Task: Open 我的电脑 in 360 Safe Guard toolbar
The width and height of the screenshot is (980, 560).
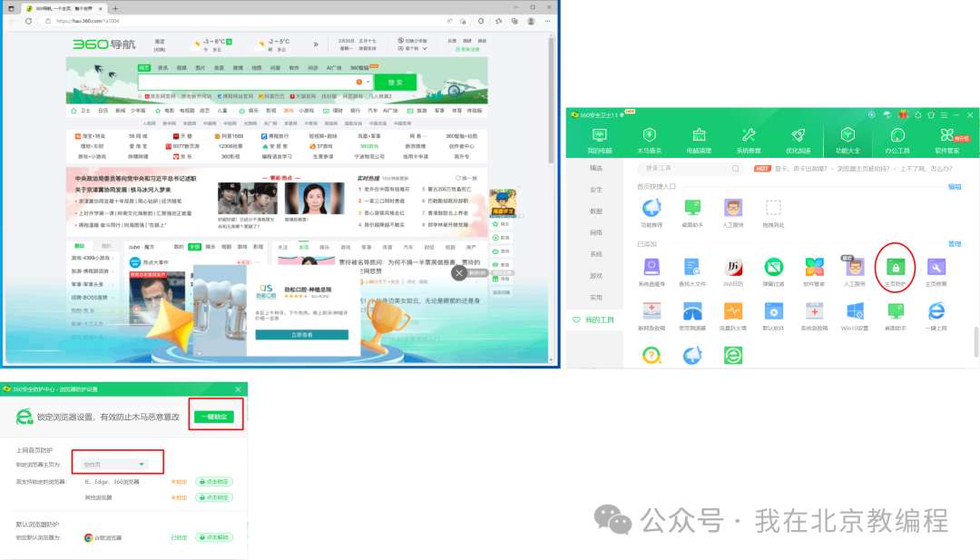Action: pyautogui.click(x=600, y=141)
